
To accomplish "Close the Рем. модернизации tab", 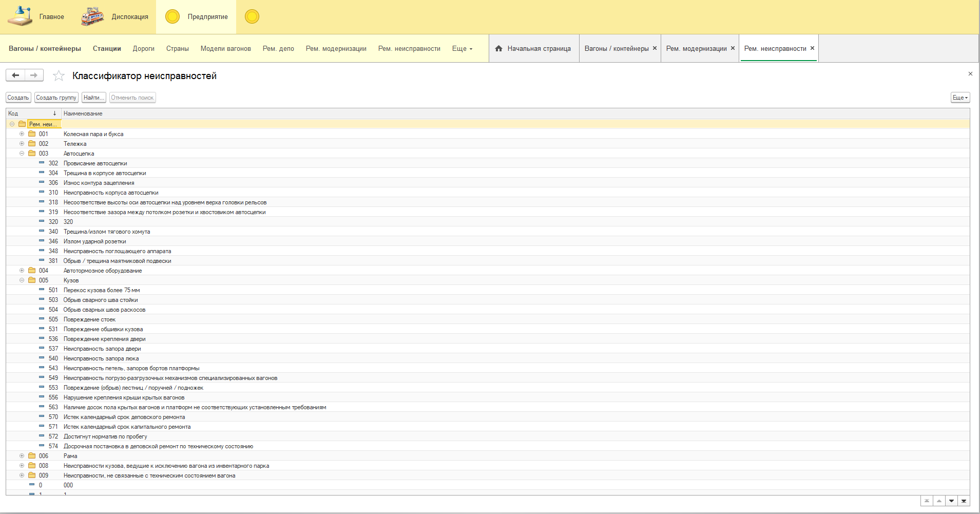I will (x=733, y=48).
